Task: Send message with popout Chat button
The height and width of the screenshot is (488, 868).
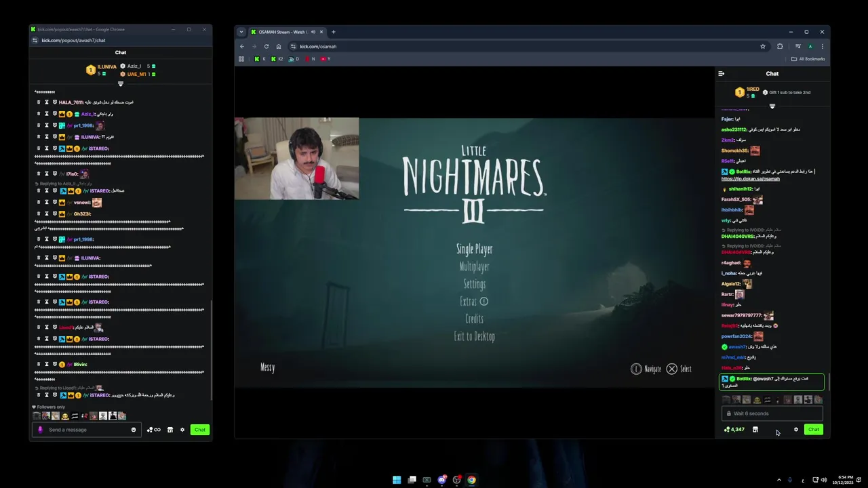Action: (200, 430)
